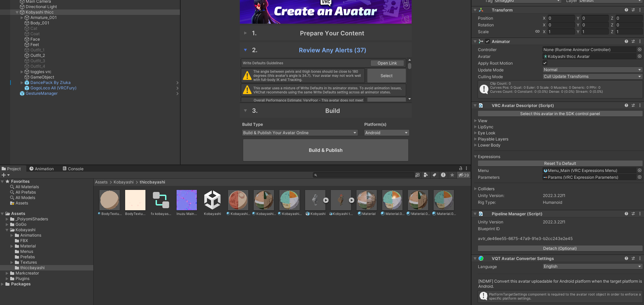Viewport: 644px width, 305px height.
Task: Click Select button beside pelvis angle warning
Action: tap(386, 76)
